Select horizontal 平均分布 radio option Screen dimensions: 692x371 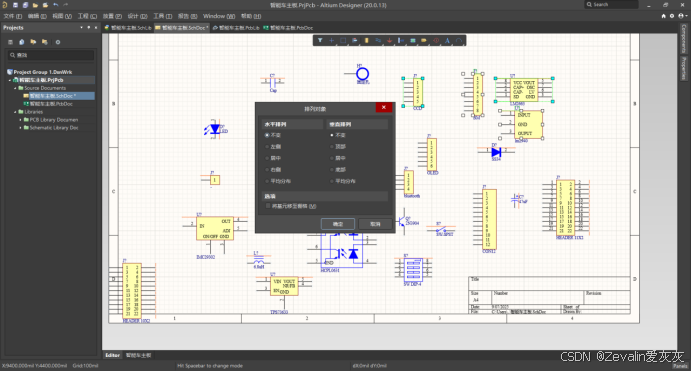pos(267,181)
